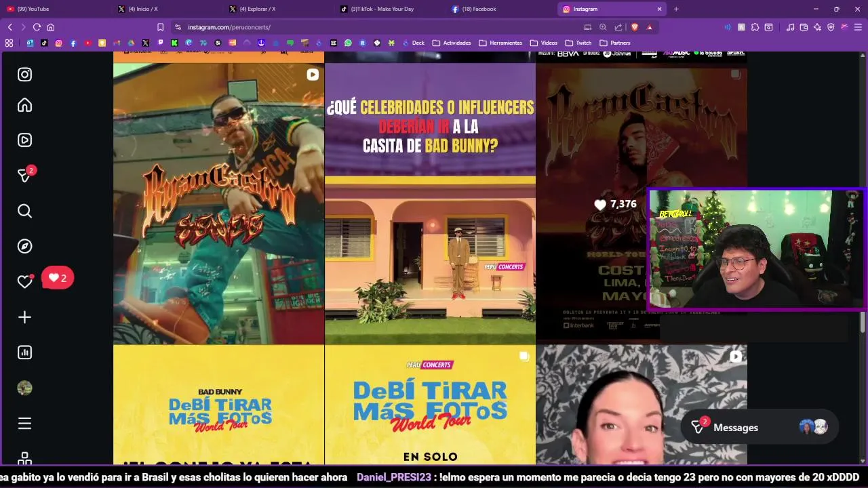This screenshot has height=488, width=868.
Task: Click the share icon in address bar
Action: [618, 27]
